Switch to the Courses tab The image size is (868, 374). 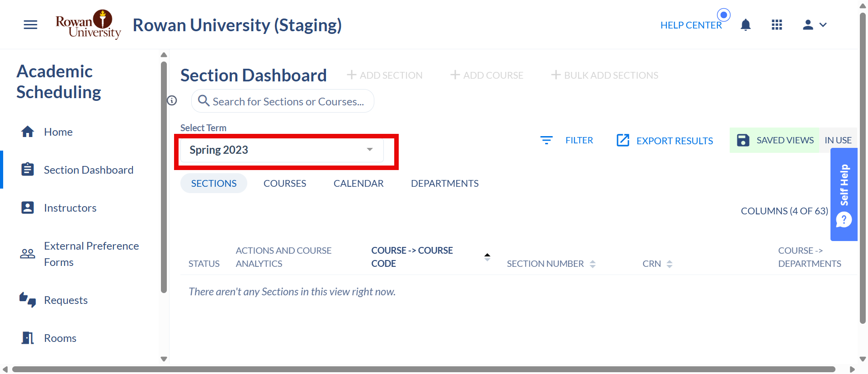pyautogui.click(x=285, y=184)
